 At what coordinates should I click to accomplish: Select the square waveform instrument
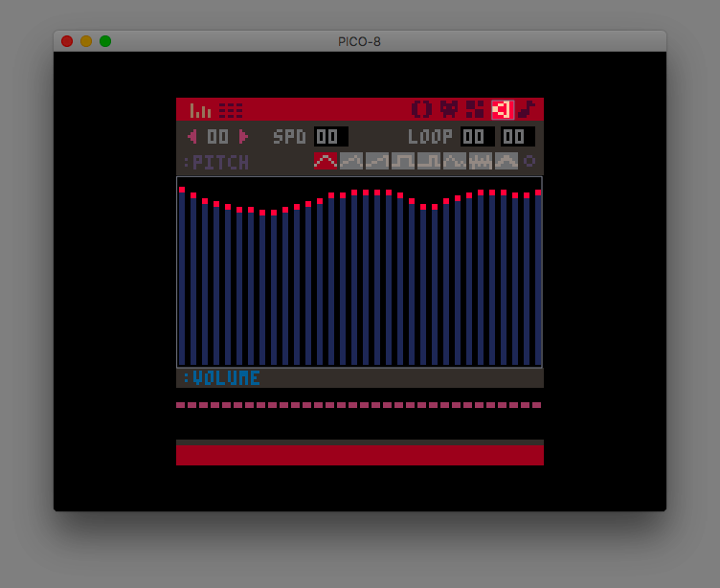click(x=403, y=161)
